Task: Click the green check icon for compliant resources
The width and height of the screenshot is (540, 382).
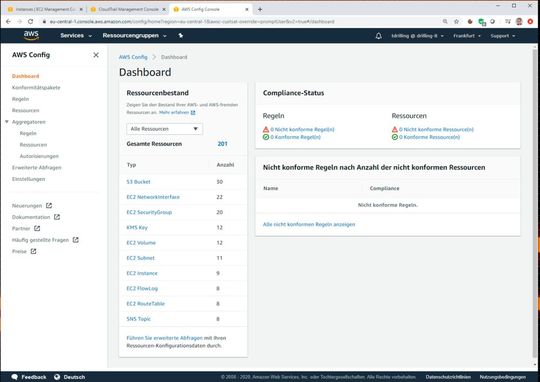Action: point(395,137)
